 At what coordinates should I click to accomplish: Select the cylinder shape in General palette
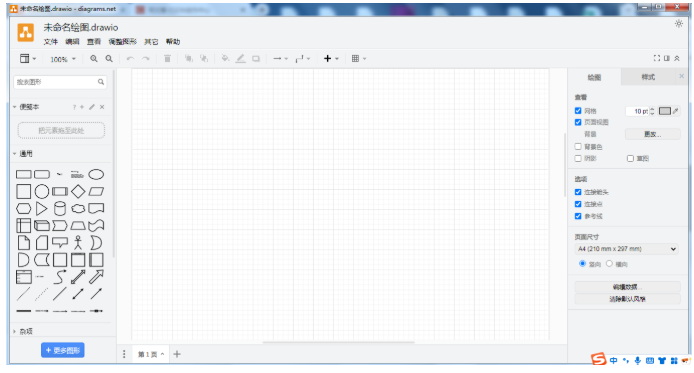pyautogui.click(x=60, y=208)
